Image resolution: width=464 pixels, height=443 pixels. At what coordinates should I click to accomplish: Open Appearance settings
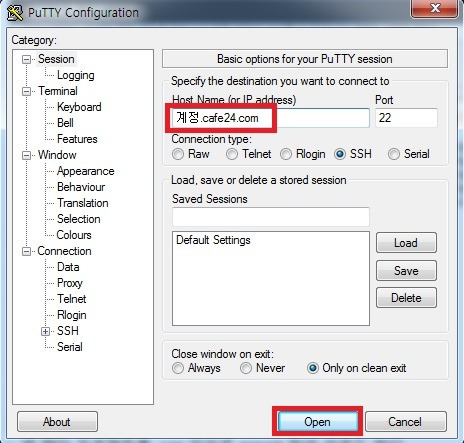[86, 171]
